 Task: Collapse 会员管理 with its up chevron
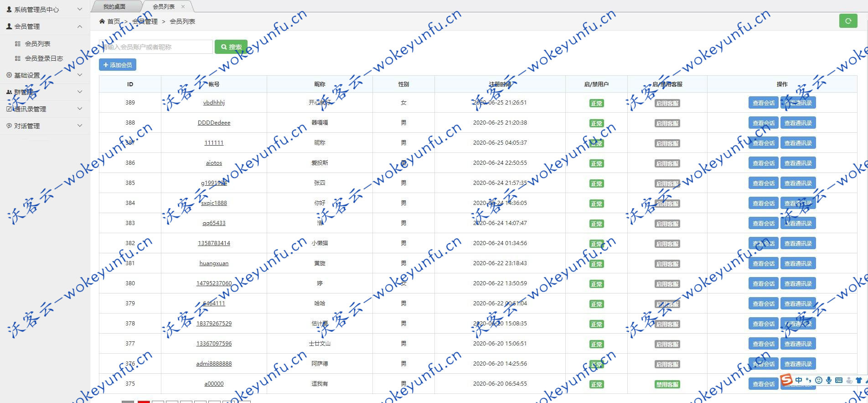[x=80, y=26]
